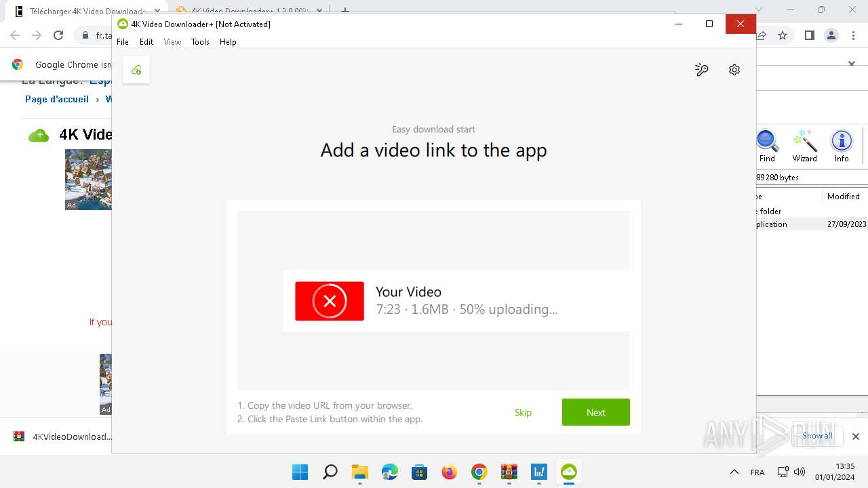Click the Wizard icon in WinRAR window
The image size is (868, 488).
point(805,146)
